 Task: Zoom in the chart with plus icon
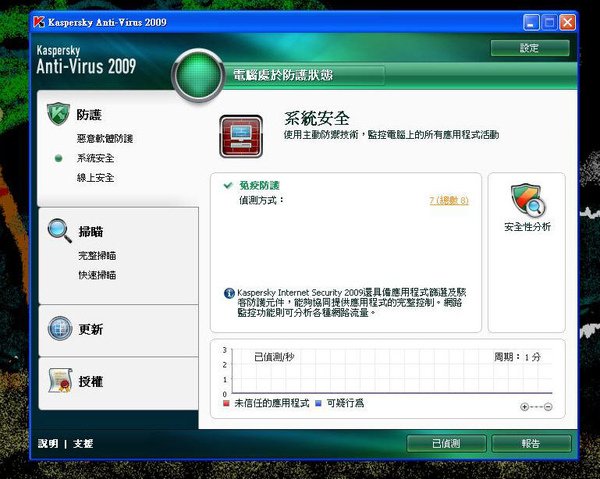[x=525, y=407]
